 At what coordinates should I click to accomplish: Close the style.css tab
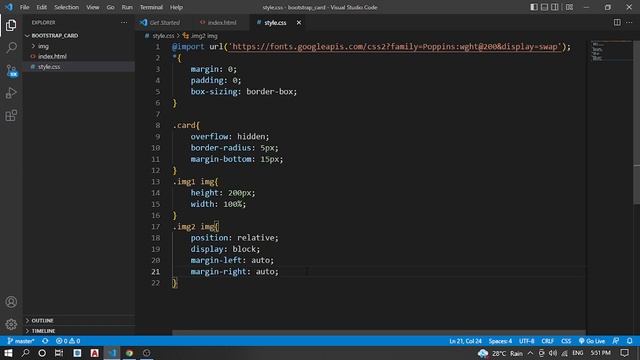pos(299,22)
